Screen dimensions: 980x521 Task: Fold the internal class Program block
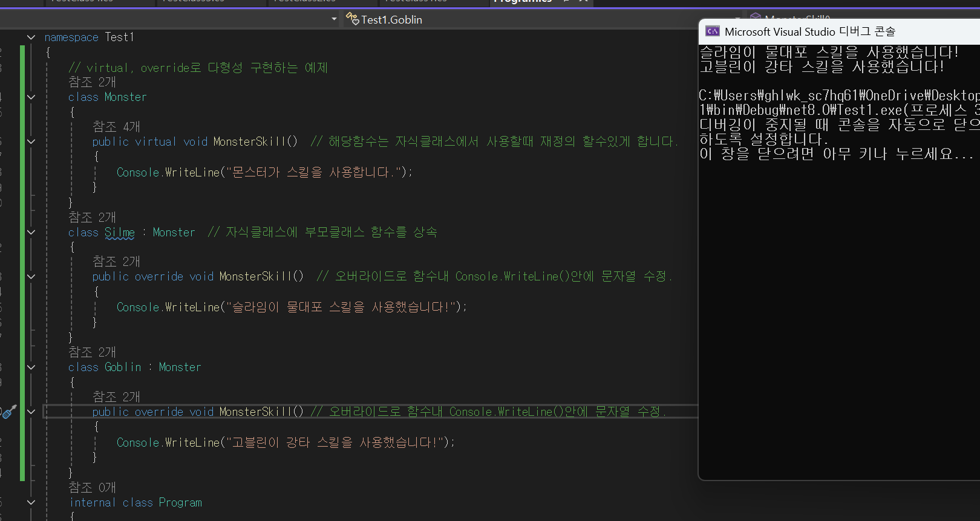[x=31, y=503]
